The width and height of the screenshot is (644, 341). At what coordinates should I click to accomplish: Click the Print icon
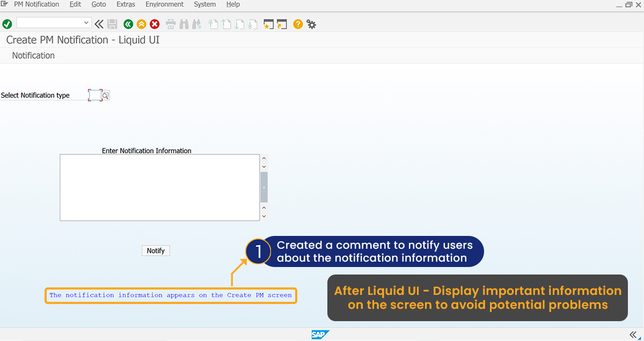click(x=171, y=24)
